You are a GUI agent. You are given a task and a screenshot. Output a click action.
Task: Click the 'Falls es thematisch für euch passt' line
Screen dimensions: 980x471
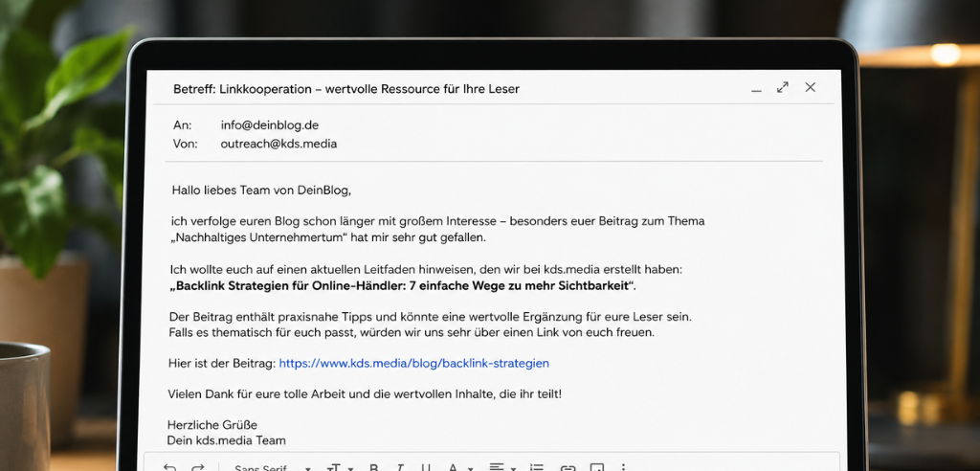point(412,333)
